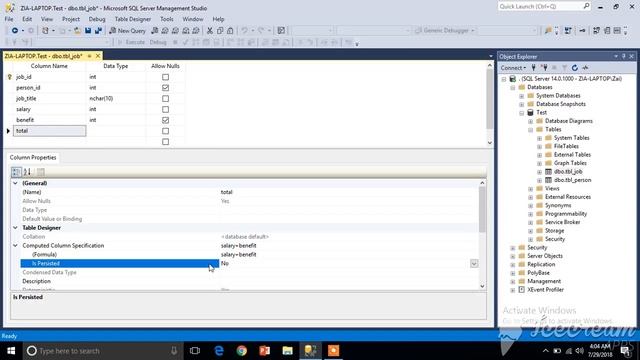Collapse the Table Designer properties section
640x360 pixels.
[x=15, y=228]
